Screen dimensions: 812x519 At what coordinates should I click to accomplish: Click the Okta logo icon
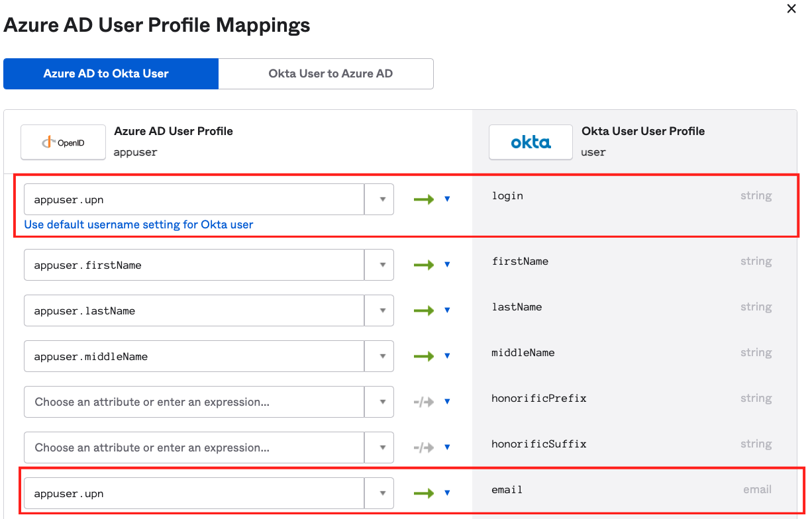[x=531, y=142]
